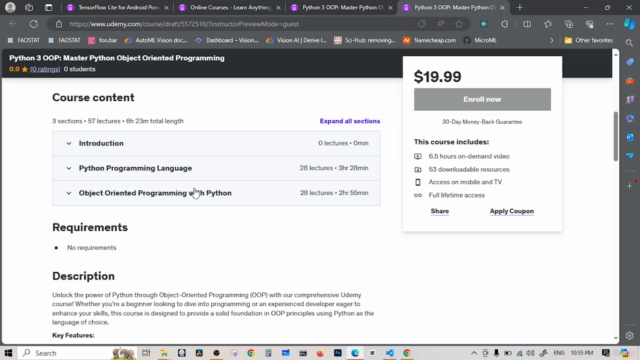Click the Enroll now button
This screenshot has width=640, height=360.
click(x=482, y=99)
